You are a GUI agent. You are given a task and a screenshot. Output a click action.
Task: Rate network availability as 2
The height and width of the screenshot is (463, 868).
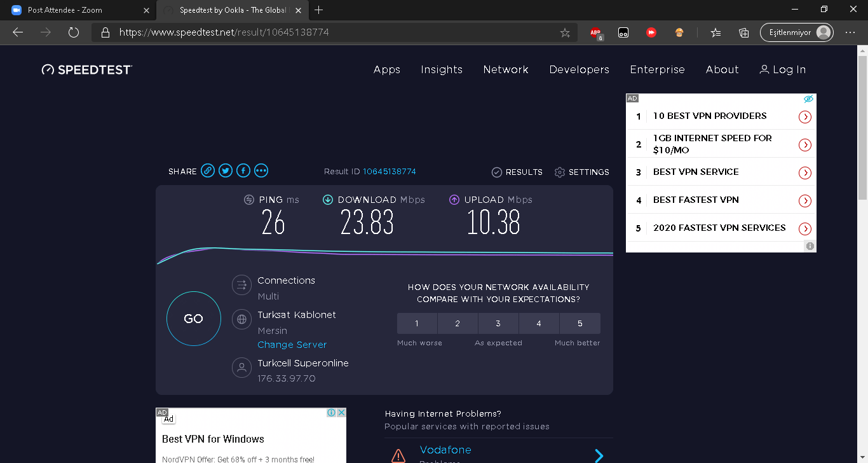[x=458, y=324]
